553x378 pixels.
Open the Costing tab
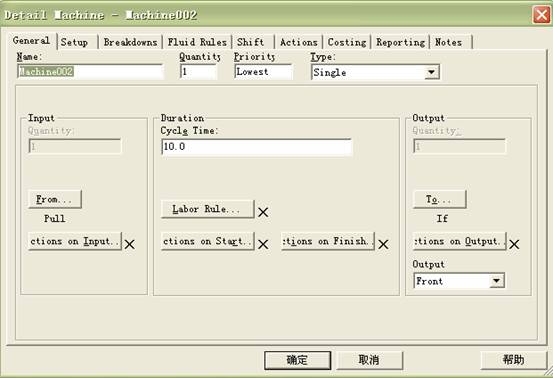coord(347,42)
